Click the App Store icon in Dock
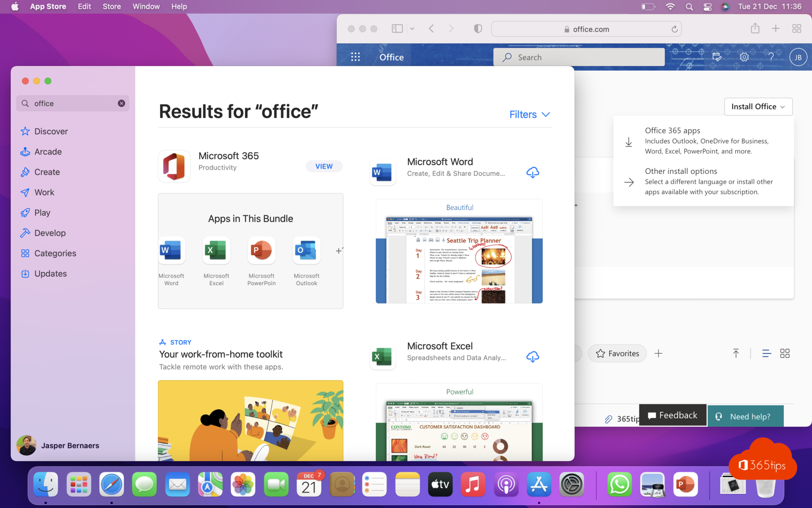 pyautogui.click(x=538, y=485)
